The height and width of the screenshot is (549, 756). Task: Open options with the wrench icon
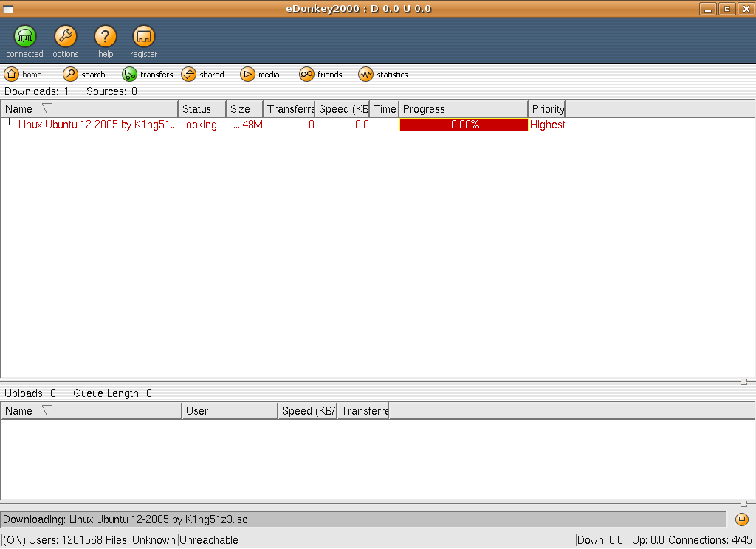click(x=66, y=36)
